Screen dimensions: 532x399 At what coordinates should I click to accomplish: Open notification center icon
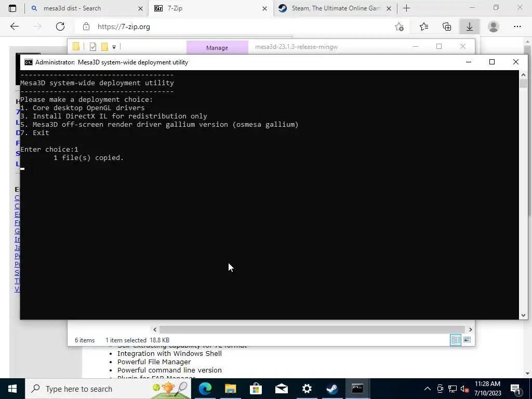(515, 389)
